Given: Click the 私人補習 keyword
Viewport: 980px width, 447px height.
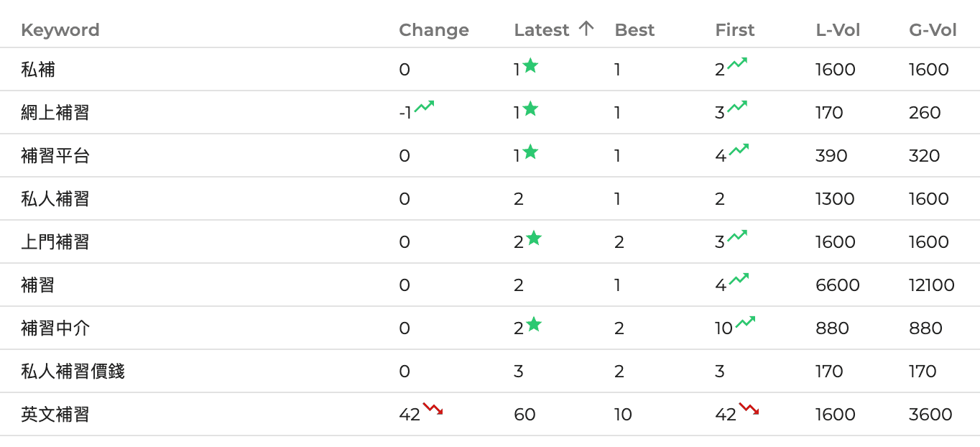Looking at the screenshot, I should coord(55,199).
